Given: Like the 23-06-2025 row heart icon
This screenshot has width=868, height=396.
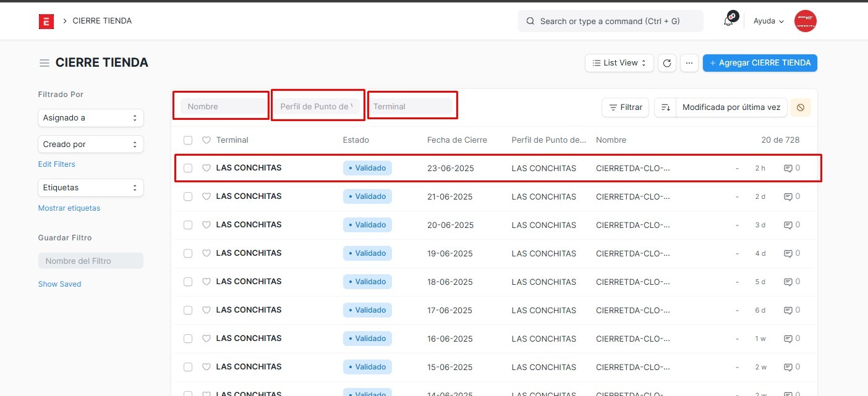Looking at the screenshot, I should coord(206,168).
